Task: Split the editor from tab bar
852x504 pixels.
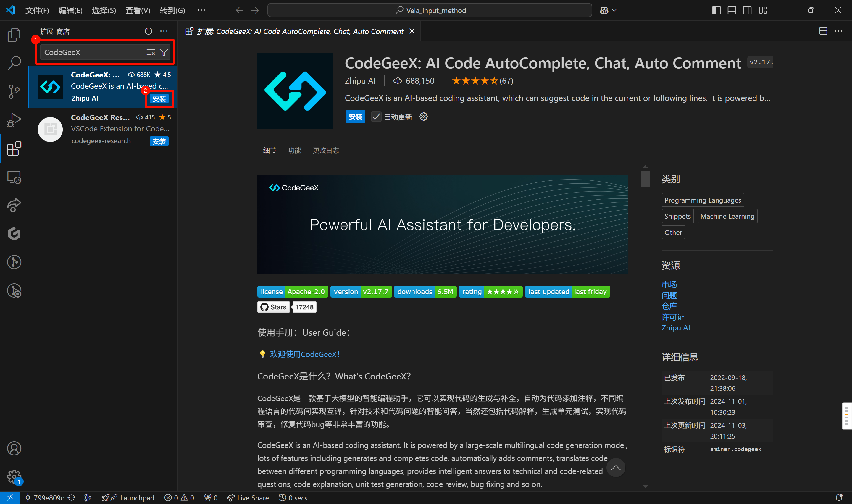Action: pyautogui.click(x=823, y=31)
